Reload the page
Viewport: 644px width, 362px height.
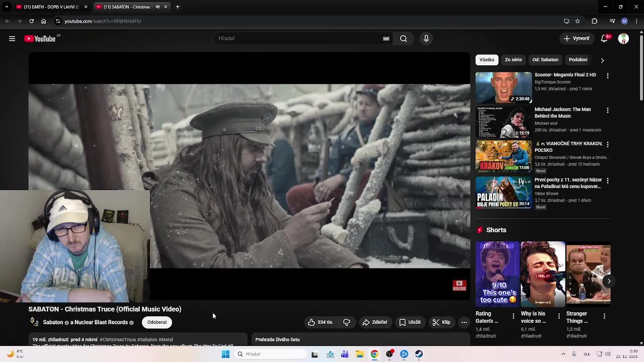31,21
